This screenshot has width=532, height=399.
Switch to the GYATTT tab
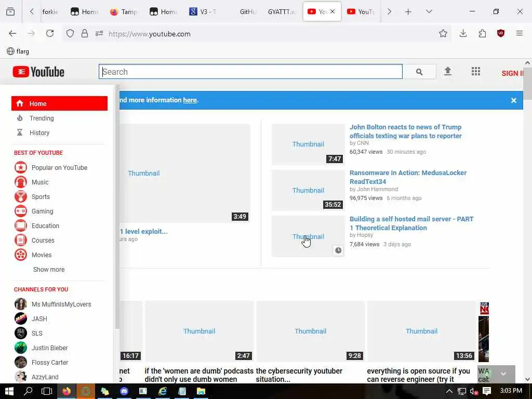pos(281,12)
